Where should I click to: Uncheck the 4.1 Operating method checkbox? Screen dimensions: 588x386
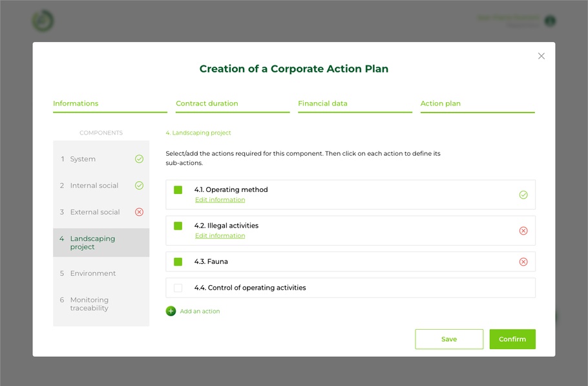[178, 190]
